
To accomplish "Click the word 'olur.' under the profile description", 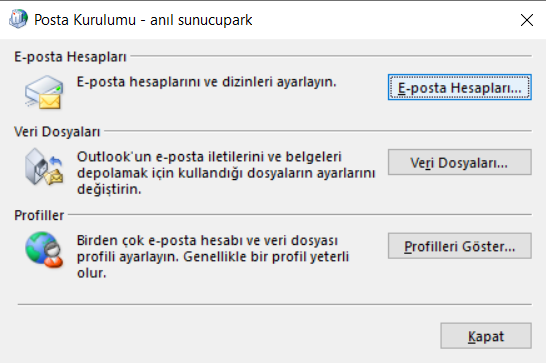I will click(91, 273).
